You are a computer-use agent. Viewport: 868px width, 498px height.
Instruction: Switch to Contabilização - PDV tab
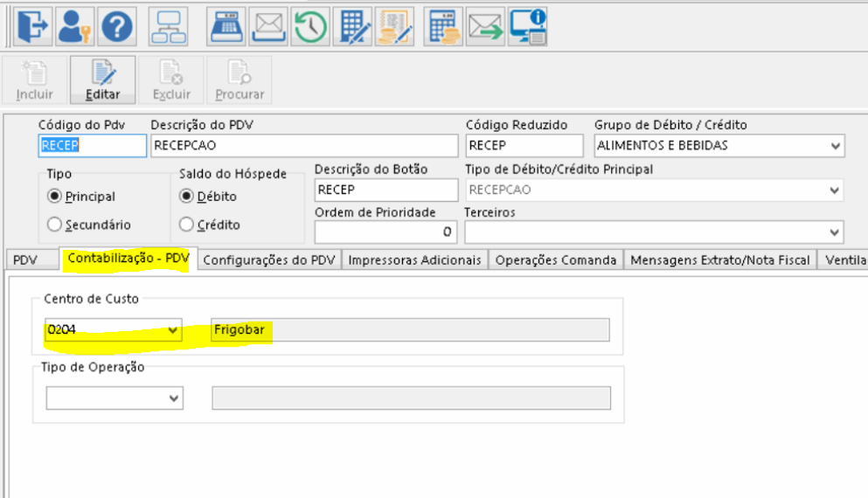pos(128,258)
